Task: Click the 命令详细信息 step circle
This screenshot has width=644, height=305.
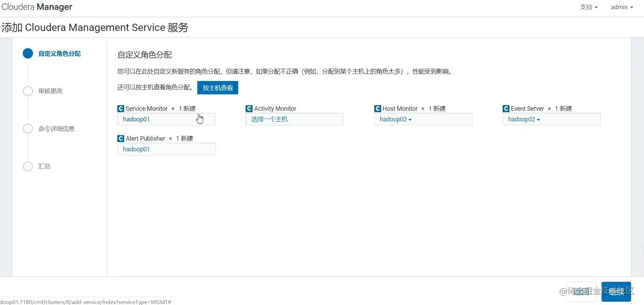Action: pyautogui.click(x=28, y=128)
